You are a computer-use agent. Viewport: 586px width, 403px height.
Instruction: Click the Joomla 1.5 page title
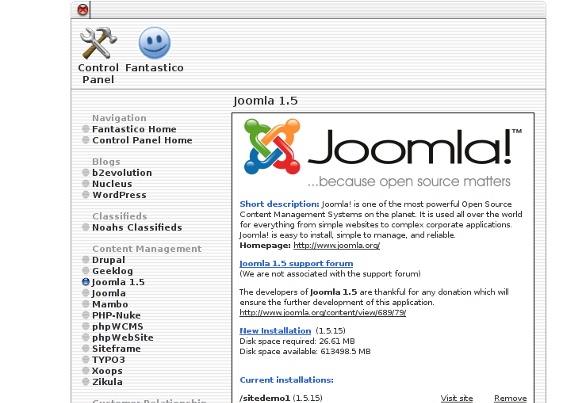point(265,101)
